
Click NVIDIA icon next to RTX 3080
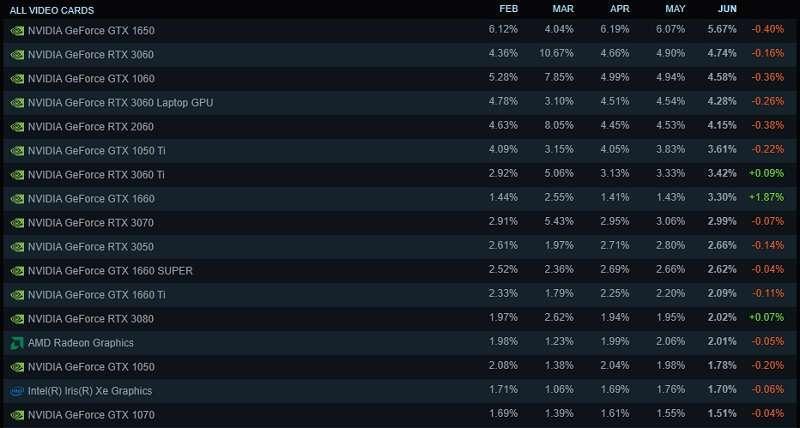[x=17, y=319]
